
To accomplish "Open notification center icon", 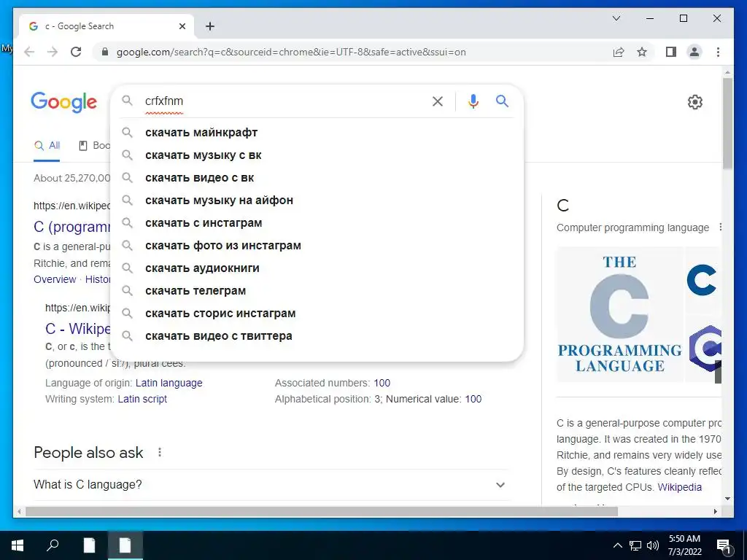I will click(x=724, y=545).
